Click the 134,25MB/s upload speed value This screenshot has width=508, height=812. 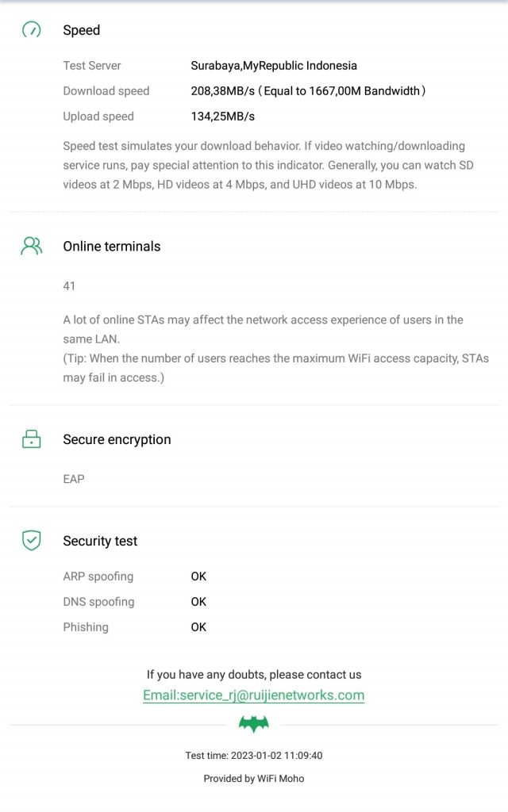[x=223, y=117]
